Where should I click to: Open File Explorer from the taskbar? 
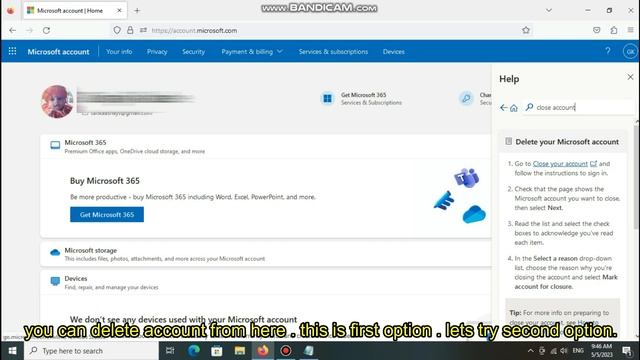tap(240, 351)
